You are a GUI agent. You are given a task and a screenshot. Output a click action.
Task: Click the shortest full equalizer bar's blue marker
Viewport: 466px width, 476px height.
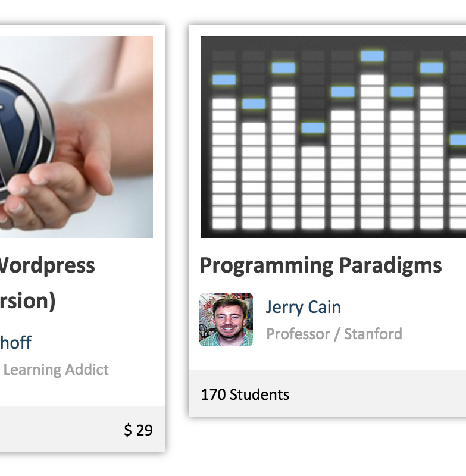[312, 128]
